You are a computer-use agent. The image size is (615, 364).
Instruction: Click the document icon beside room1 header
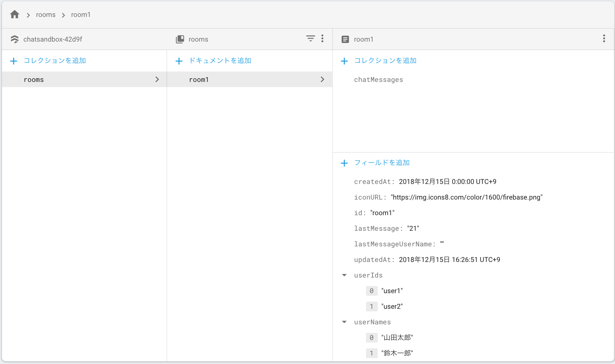coord(345,39)
